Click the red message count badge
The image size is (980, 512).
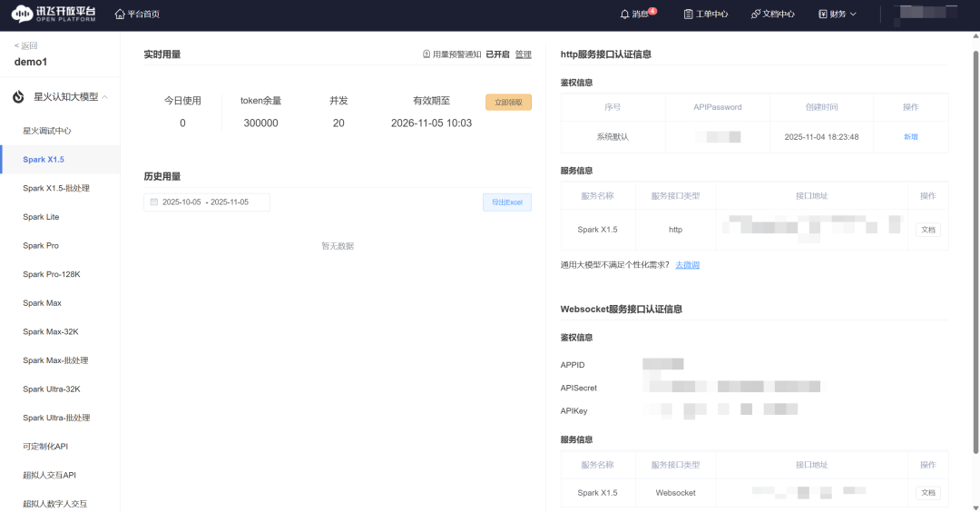point(652,11)
